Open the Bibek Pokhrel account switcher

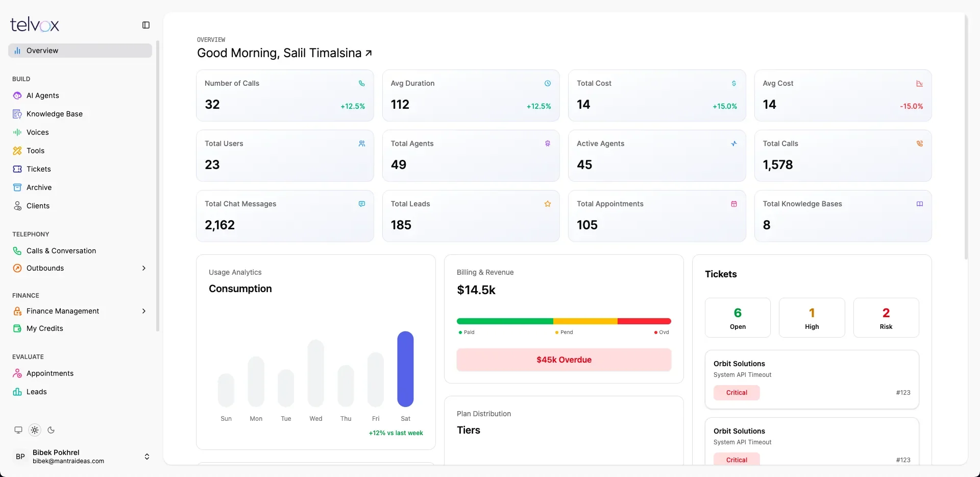tap(82, 457)
